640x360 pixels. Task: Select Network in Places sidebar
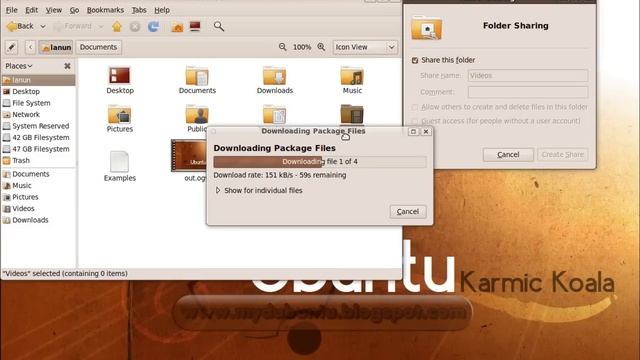pyautogui.click(x=38, y=114)
